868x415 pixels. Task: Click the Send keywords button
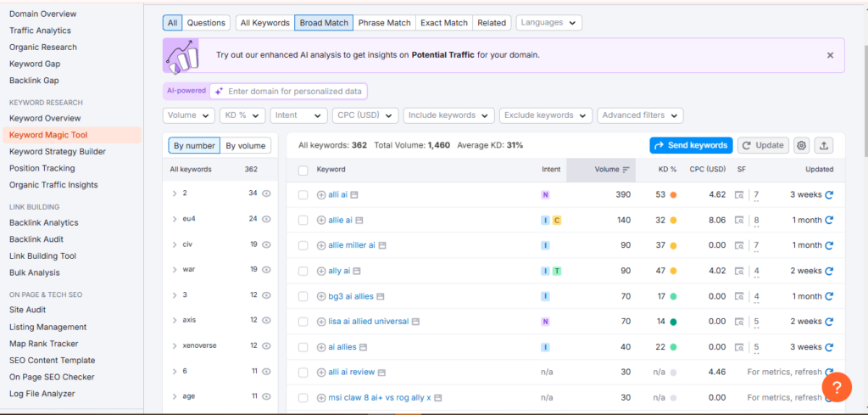[x=691, y=145]
